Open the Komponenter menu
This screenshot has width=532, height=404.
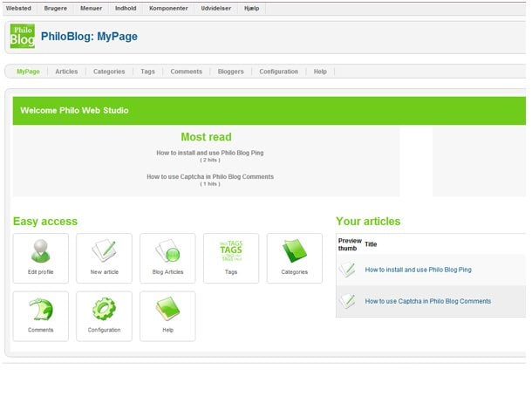(x=167, y=8)
